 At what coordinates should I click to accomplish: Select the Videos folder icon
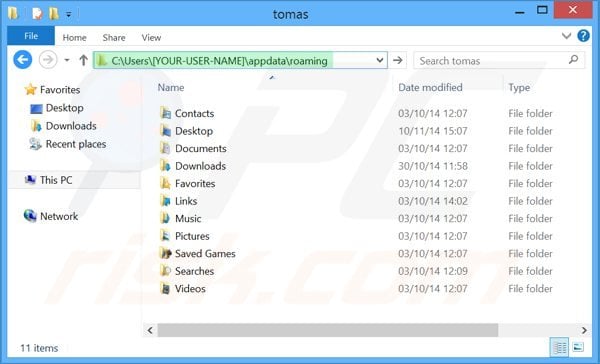[x=165, y=289]
